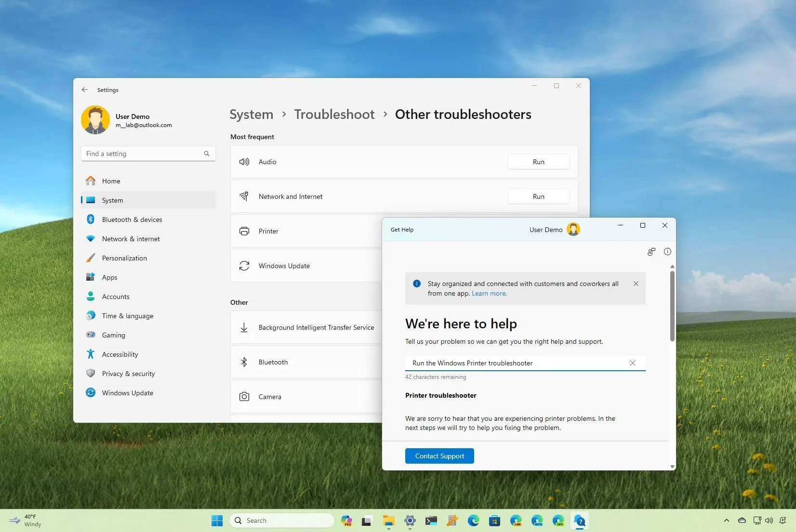
Task: Open Task View from the taskbar
Action: pos(368,520)
